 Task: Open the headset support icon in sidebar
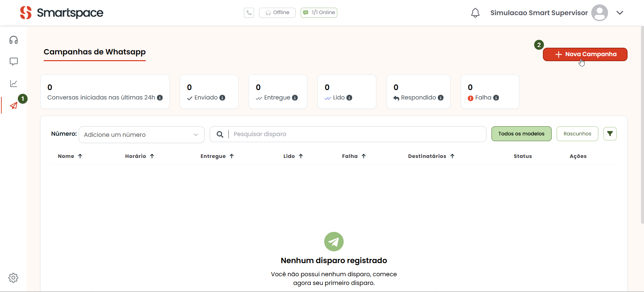(x=13, y=40)
